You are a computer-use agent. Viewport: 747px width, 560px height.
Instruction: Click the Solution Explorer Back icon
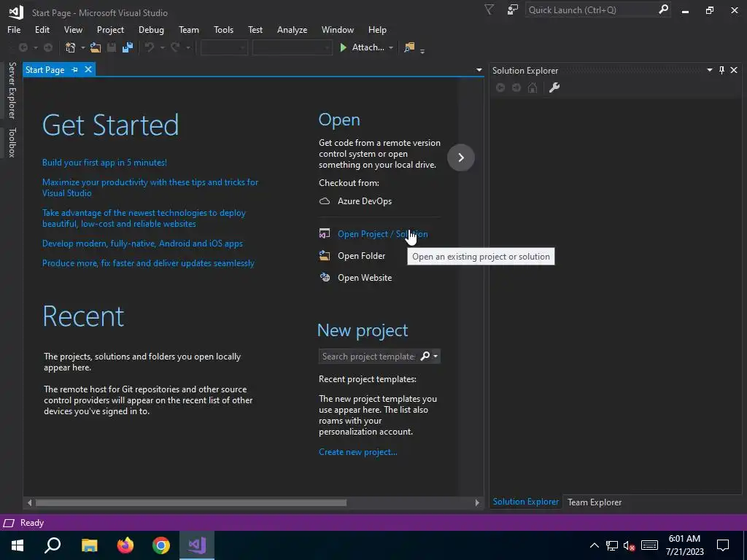pos(500,87)
